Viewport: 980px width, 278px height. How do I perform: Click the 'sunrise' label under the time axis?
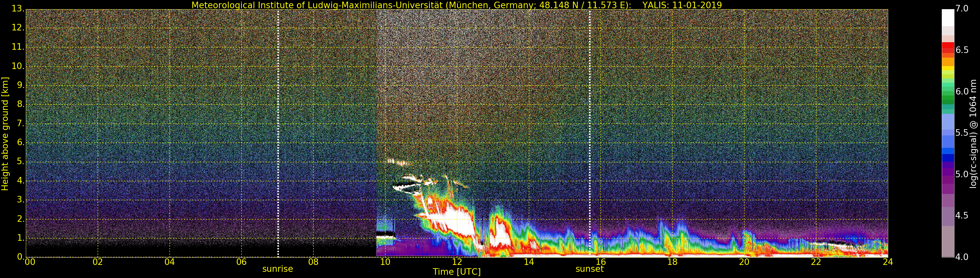[278, 269]
